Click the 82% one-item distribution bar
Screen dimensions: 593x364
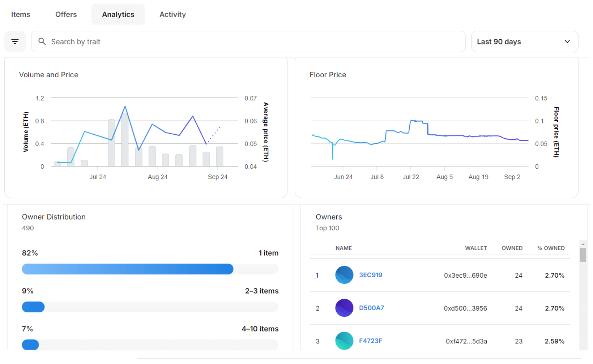pos(128,269)
